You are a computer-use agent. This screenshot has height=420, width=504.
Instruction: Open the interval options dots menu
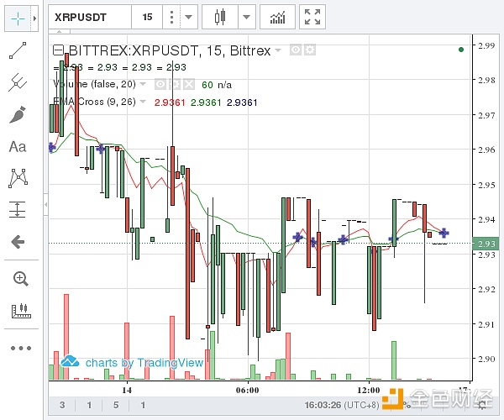tap(171, 17)
